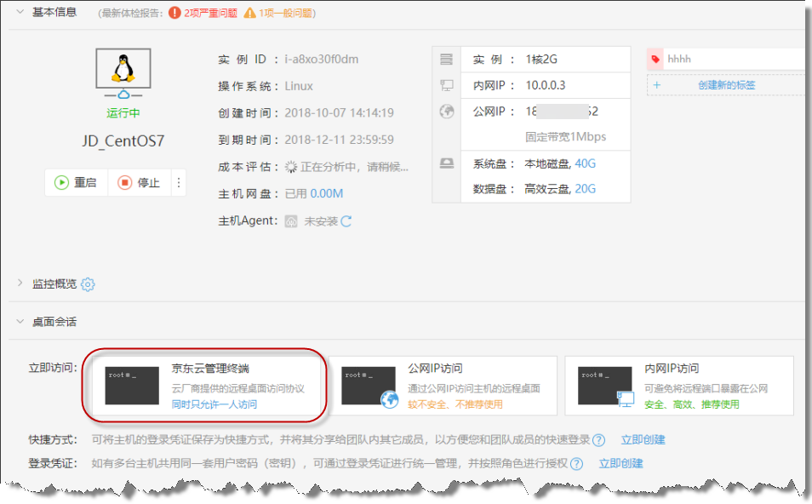Stop the host with 停止 button
812x504 pixels.
[x=139, y=182]
